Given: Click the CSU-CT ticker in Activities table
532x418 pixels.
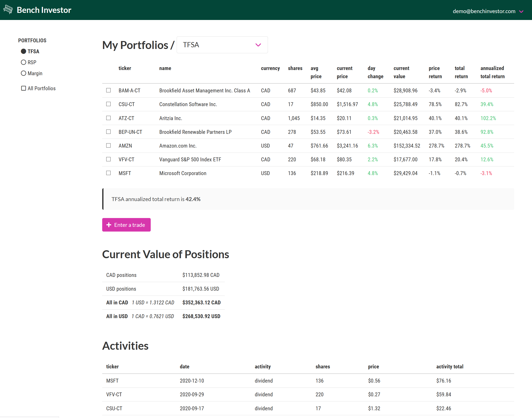Looking at the screenshot, I should pyautogui.click(x=114, y=408).
